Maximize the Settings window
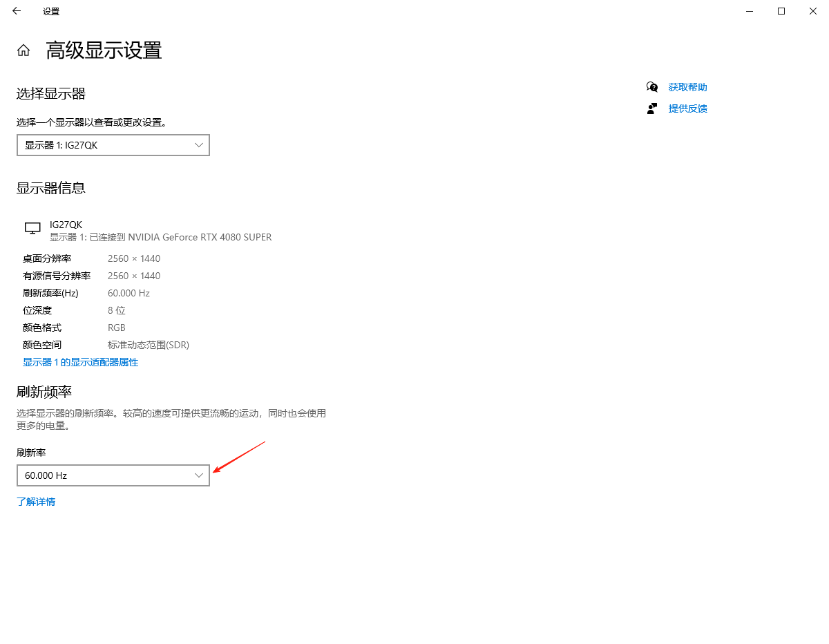829x644 pixels. (781, 11)
